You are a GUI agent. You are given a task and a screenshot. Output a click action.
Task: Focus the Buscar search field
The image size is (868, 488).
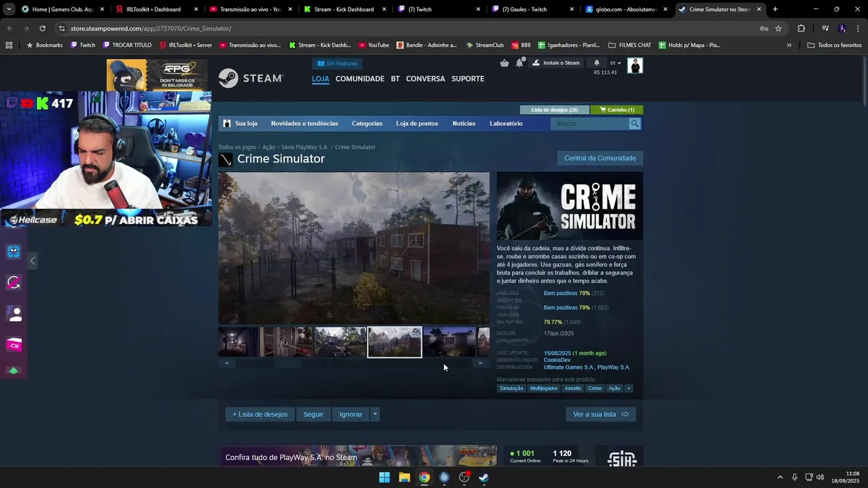pyautogui.click(x=590, y=123)
